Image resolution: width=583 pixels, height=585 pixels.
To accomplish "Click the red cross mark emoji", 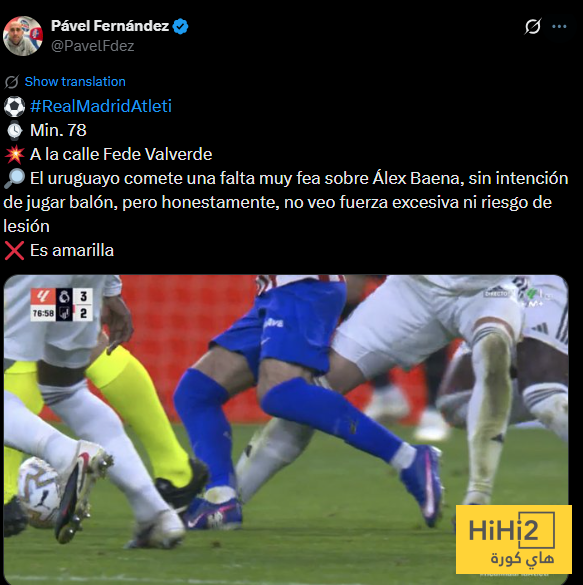I will click(x=14, y=250).
